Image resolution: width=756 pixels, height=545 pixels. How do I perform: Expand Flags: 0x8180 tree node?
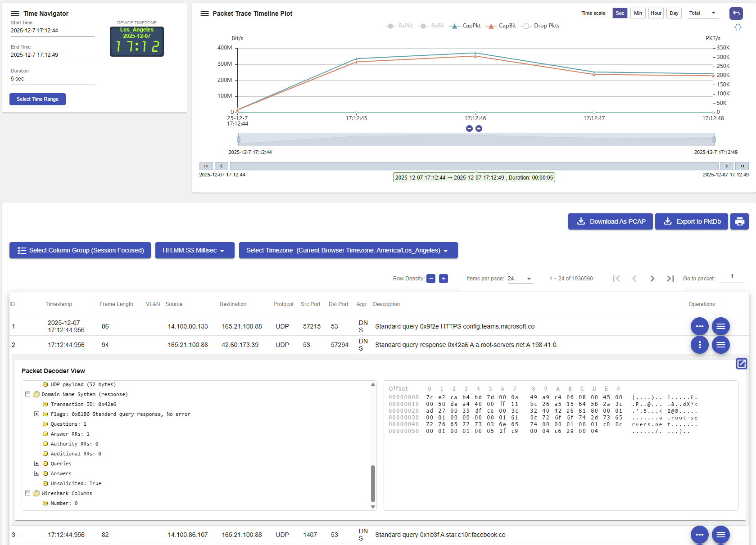coord(37,414)
